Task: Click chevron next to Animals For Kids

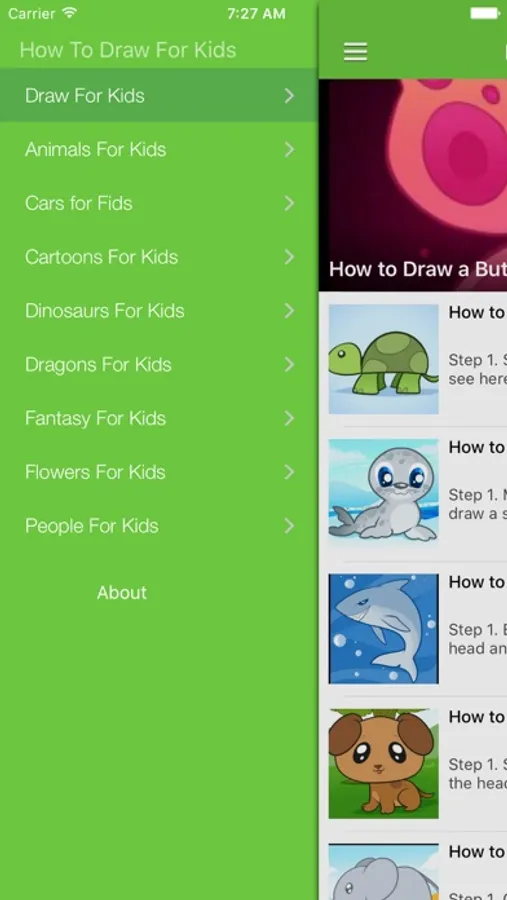Action: (289, 149)
